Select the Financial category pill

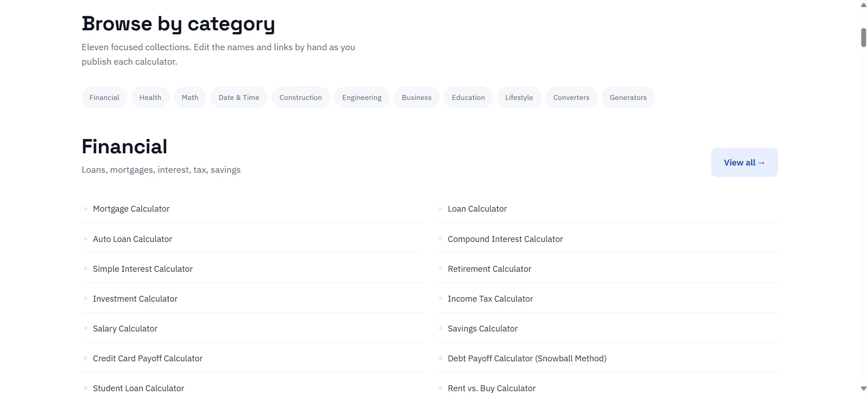point(104,97)
